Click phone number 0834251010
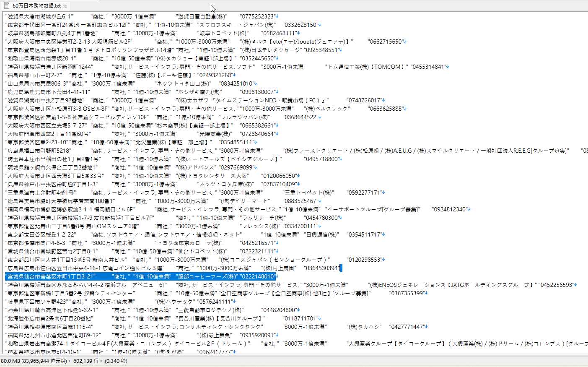 (x=236, y=83)
